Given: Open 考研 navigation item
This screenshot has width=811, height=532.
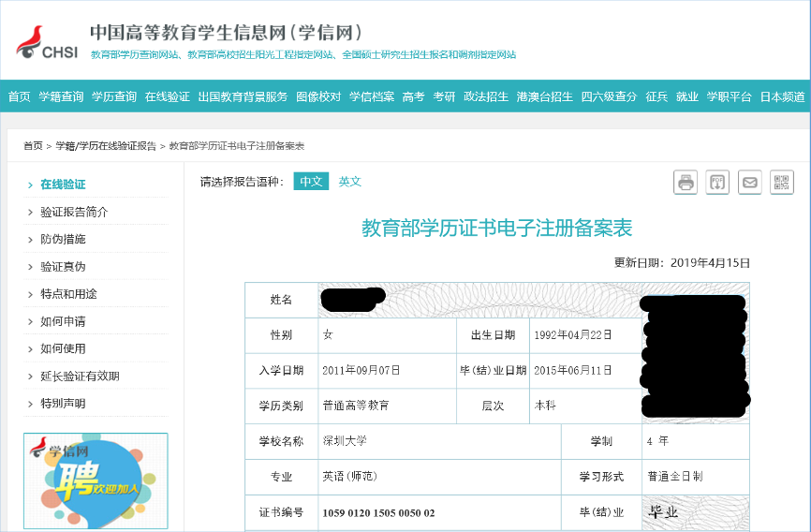Looking at the screenshot, I should click(444, 96).
